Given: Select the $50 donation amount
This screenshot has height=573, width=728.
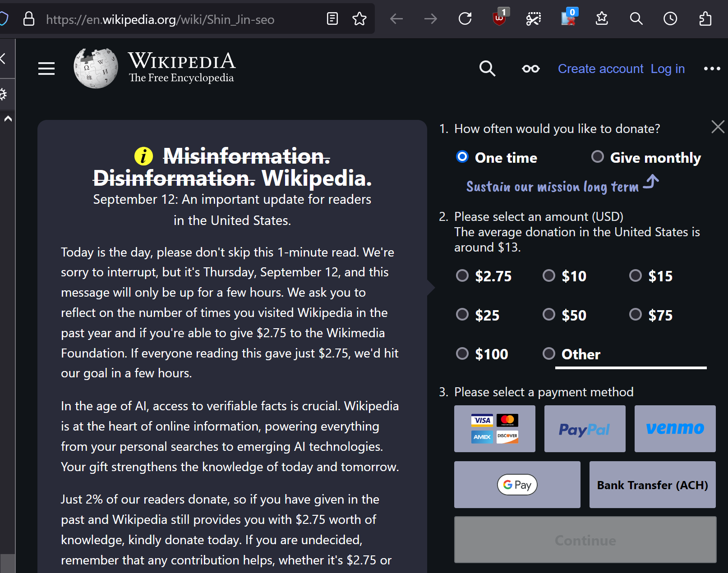Looking at the screenshot, I should [549, 315].
